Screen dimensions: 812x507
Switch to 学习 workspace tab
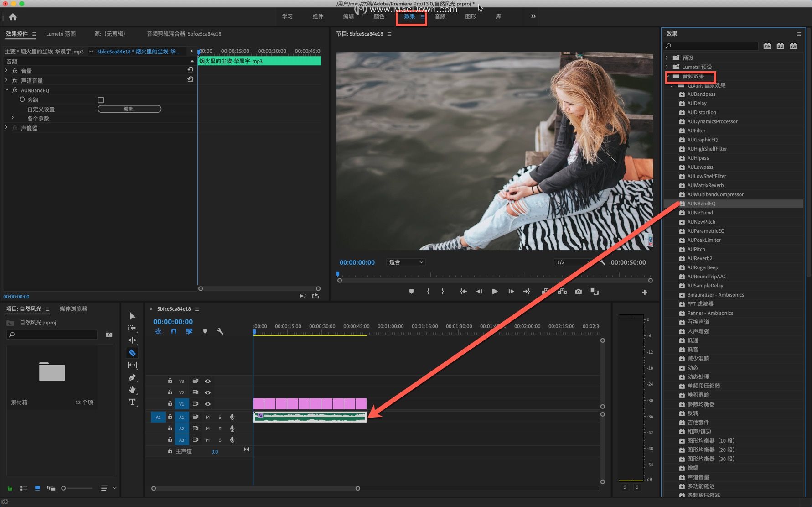coord(287,16)
